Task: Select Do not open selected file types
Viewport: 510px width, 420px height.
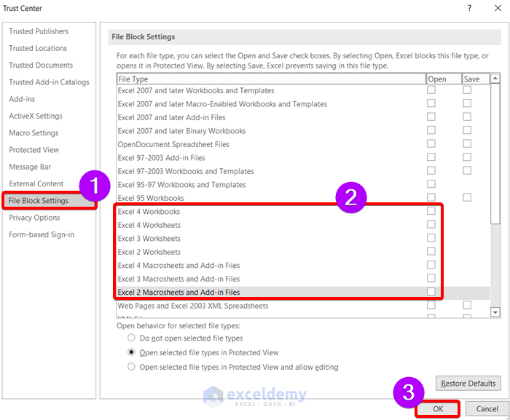Action: 131,338
